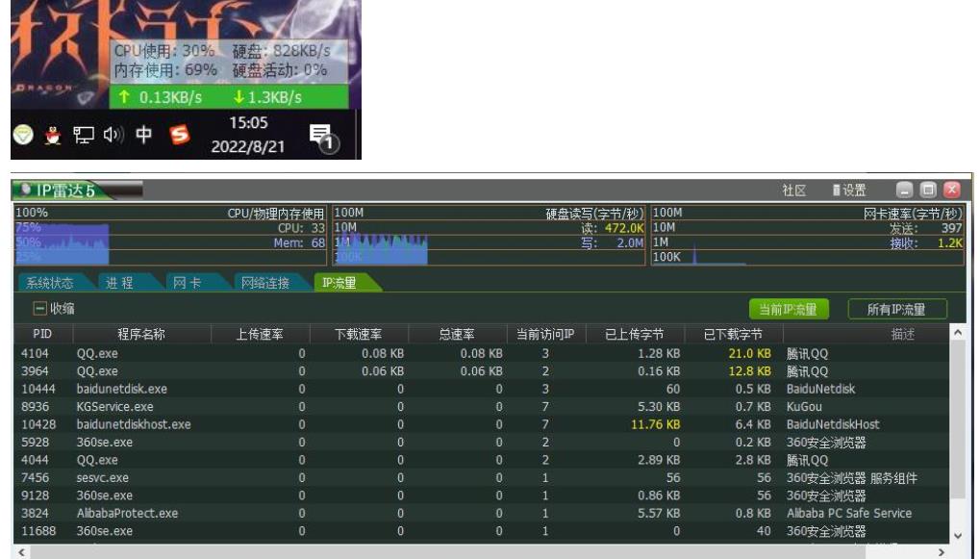Sort by the PID column header
Viewport: 980px width, 559px height.
[x=42, y=334]
